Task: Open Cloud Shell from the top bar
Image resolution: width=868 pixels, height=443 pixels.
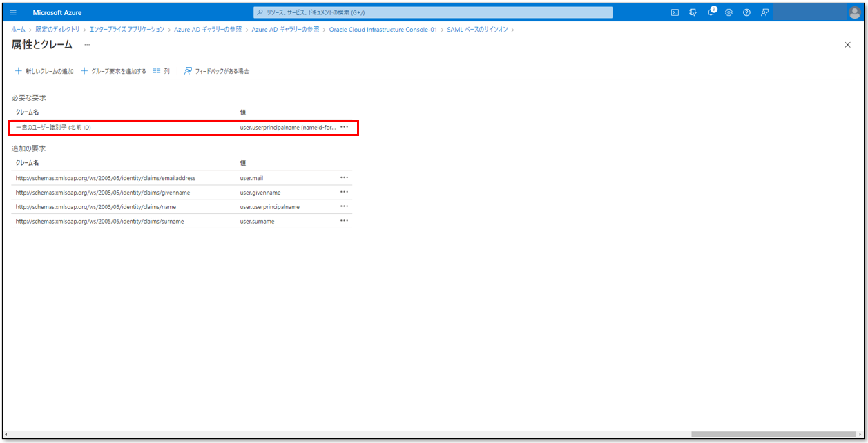Action: coord(675,12)
